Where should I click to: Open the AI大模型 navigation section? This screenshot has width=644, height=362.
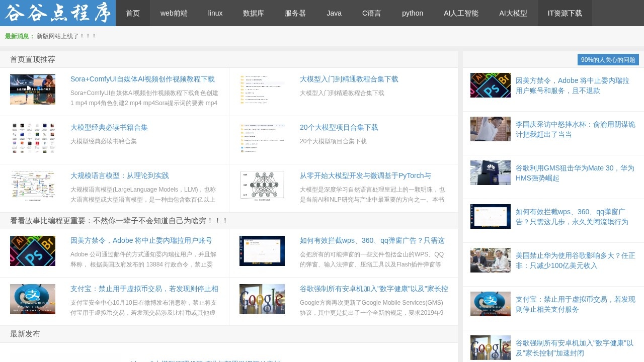(513, 13)
